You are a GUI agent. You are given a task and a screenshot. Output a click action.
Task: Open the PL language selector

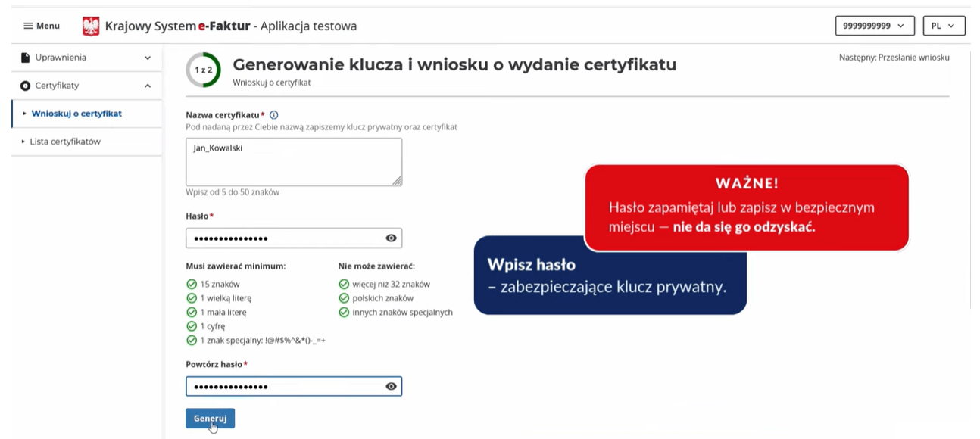point(944,25)
